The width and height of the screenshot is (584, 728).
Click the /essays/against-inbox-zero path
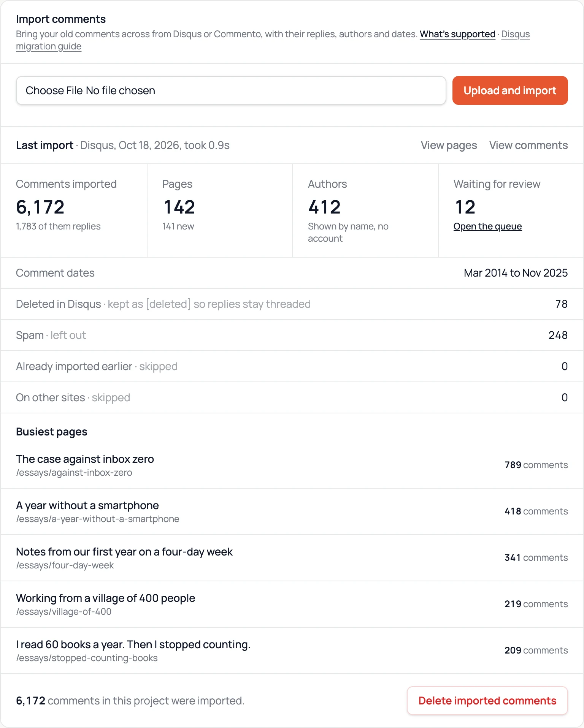click(x=74, y=473)
